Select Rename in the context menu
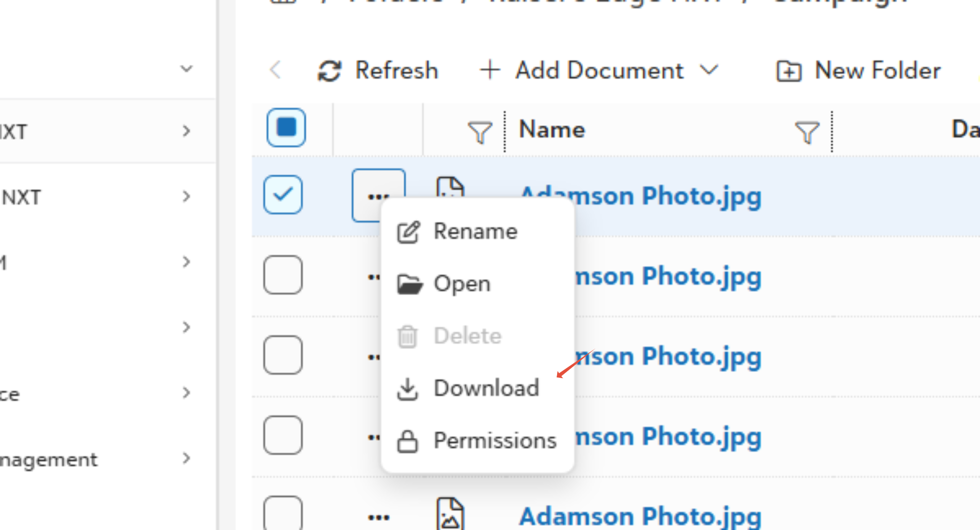980x530 pixels. point(475,231)
